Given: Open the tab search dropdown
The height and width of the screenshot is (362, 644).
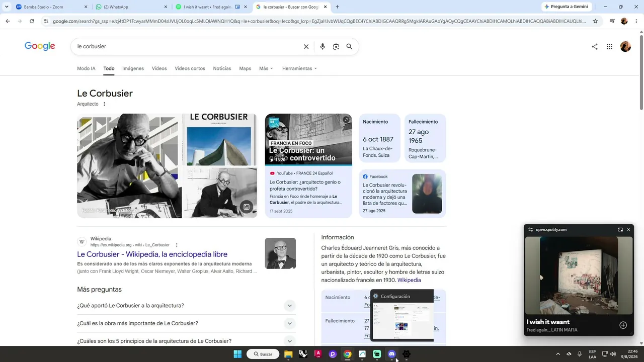Looking at the screenshot, I should (x=7, y=7).
